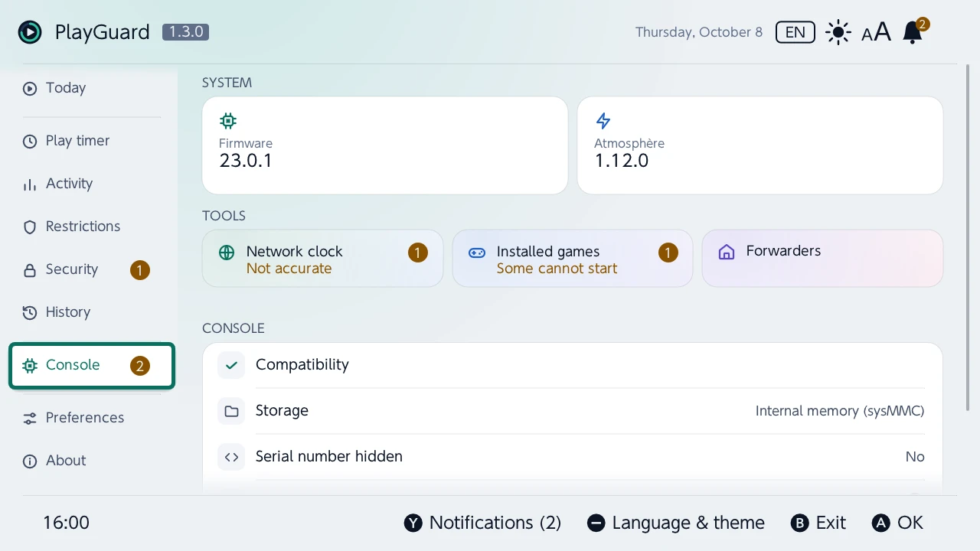Open the notifications bell icon
This screenshot has height=551, width=980.
click(913, 32)
